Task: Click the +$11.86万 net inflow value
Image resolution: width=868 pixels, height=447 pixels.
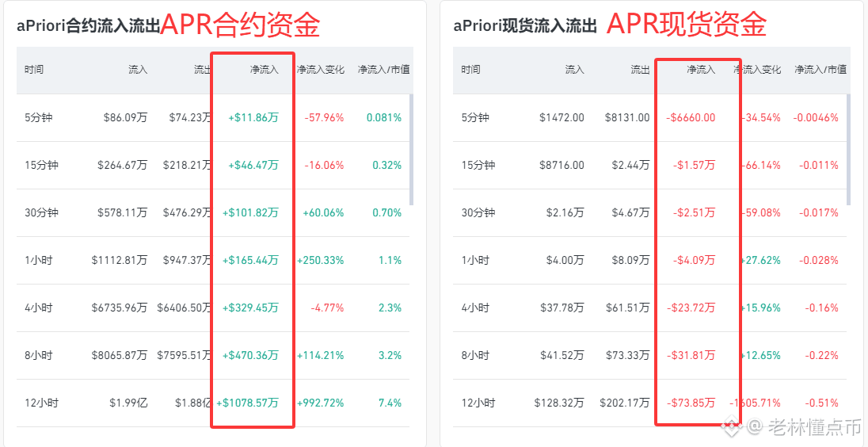Action: [x=253, y=117]
